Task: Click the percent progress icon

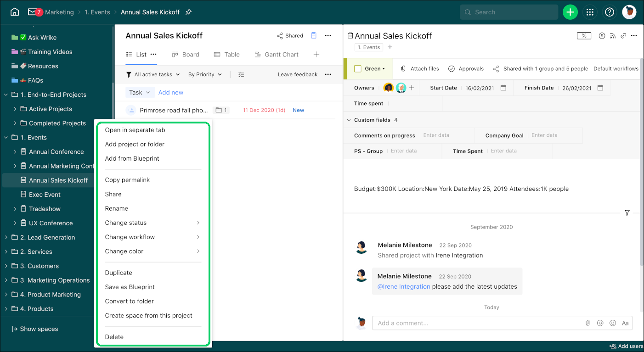Action: pyautogui.click(x=584, y=35)
